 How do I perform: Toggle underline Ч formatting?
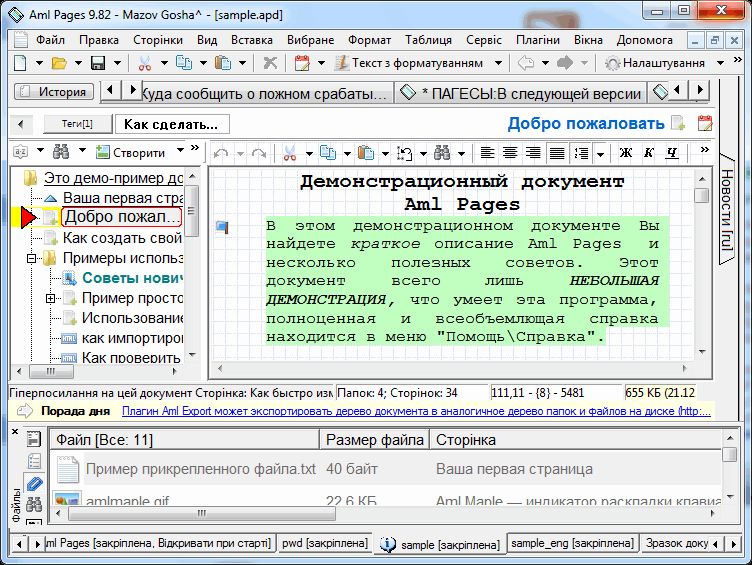pos(672,153)
